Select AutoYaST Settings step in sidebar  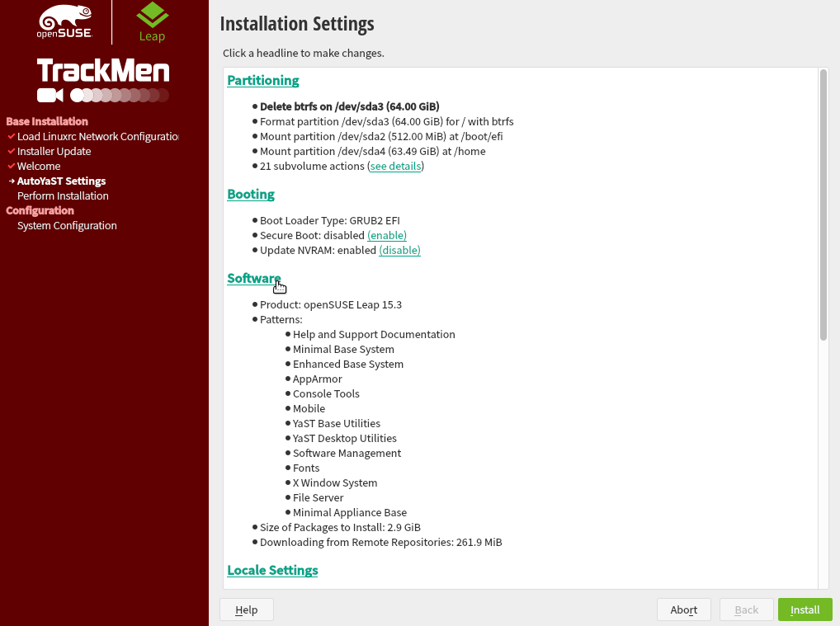point(61,181)
